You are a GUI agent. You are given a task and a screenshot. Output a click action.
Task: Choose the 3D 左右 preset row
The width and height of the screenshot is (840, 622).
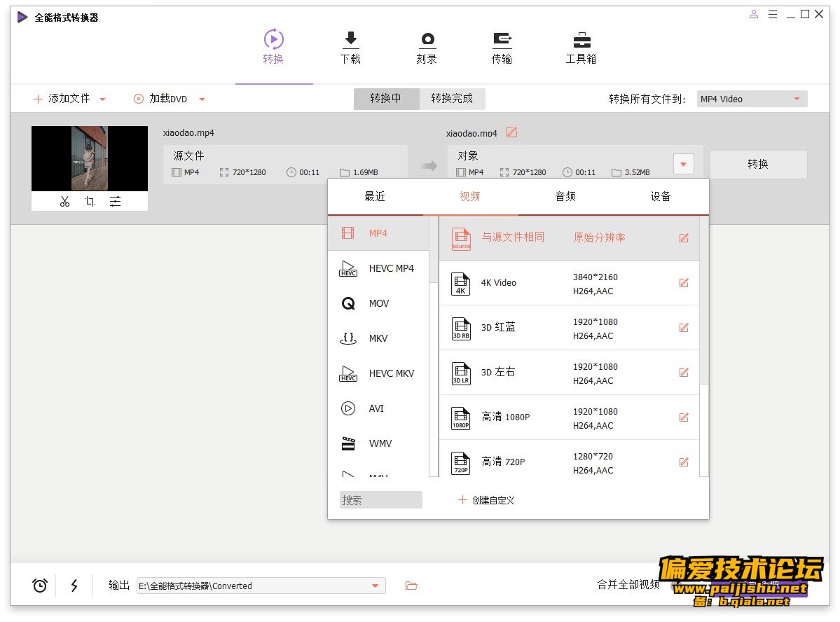coord(569,373)
